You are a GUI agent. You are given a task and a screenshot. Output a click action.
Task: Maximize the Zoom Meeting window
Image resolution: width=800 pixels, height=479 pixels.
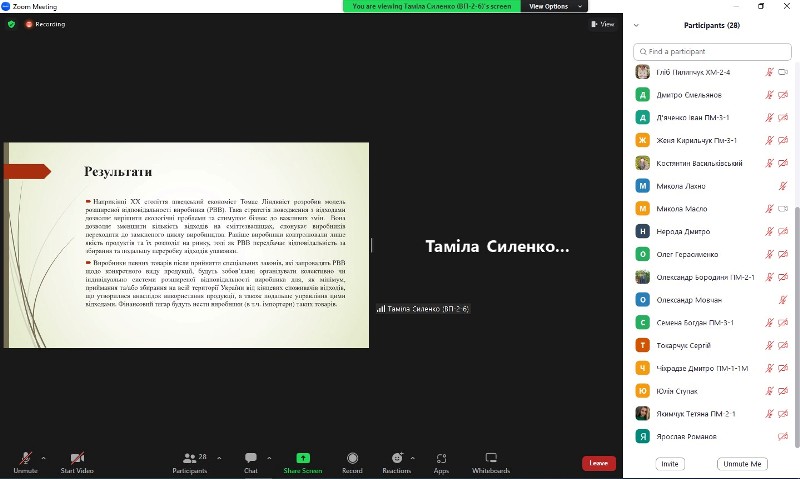[761, 6]
